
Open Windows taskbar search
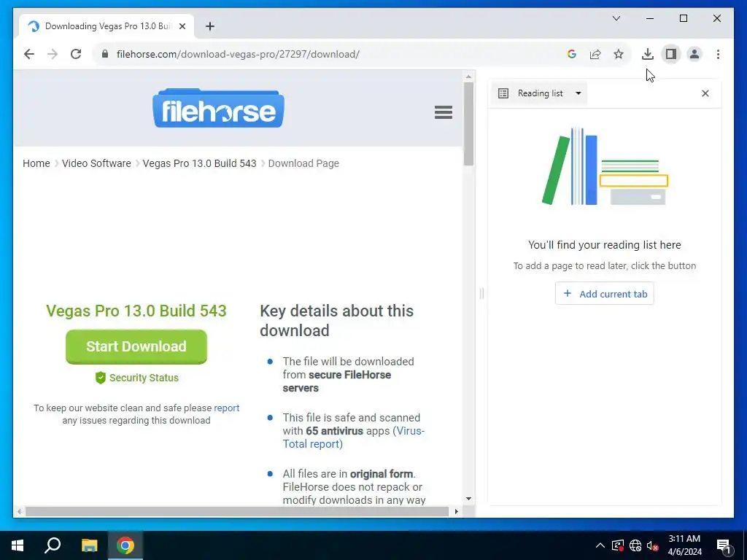tap(53, 545)
